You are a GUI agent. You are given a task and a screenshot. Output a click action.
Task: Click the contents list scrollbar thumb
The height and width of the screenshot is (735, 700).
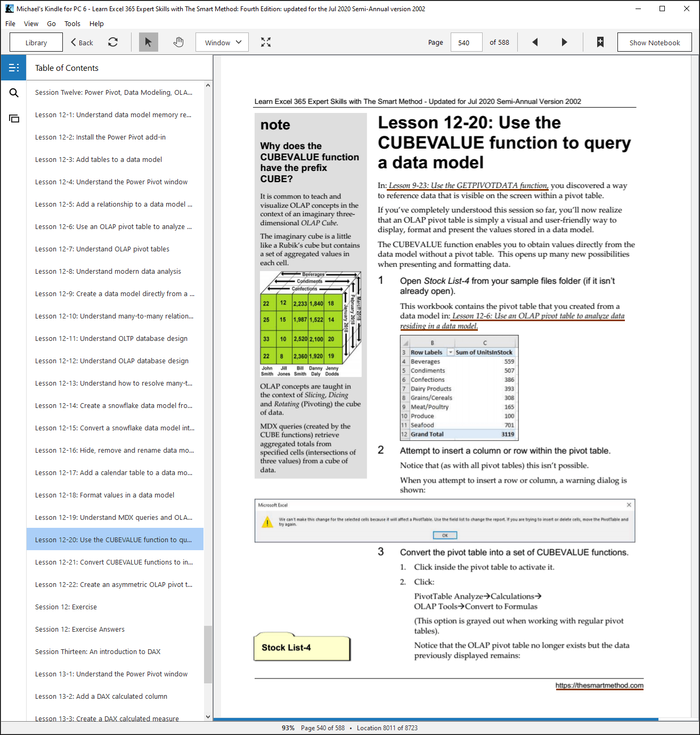tap(208, 655)
